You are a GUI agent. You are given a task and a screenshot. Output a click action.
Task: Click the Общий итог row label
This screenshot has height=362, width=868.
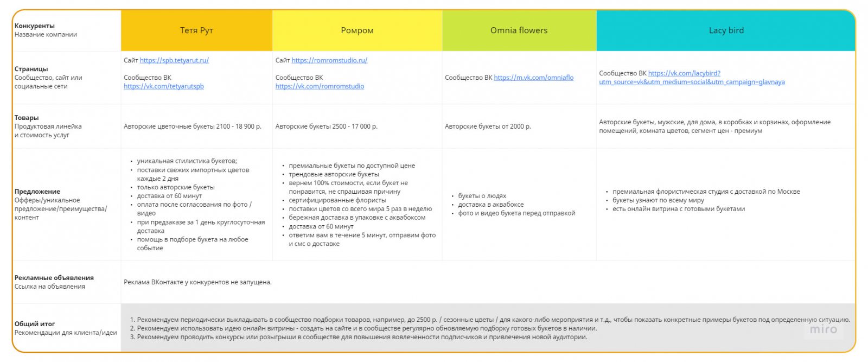point(35,324)
